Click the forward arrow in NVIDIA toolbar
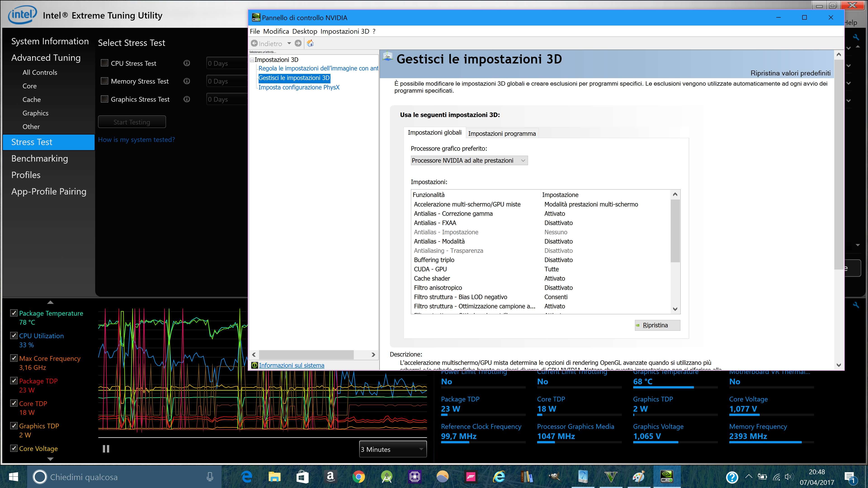 [x=298, y=43]
